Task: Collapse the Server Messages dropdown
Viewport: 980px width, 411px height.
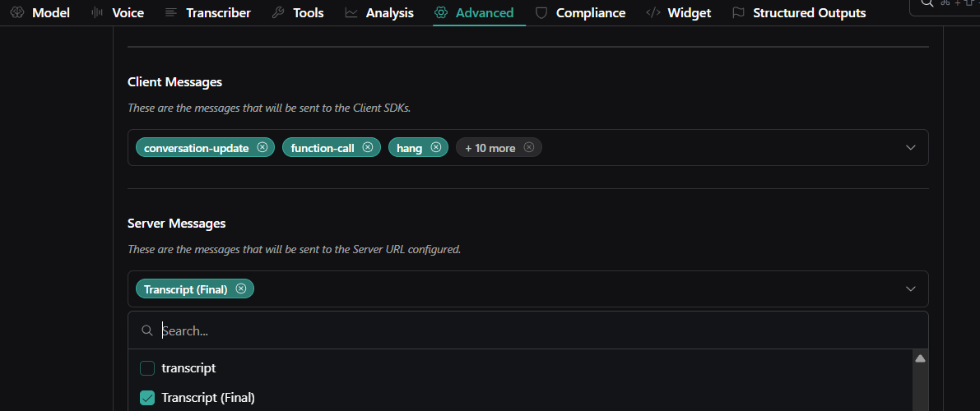Action: 911,289
